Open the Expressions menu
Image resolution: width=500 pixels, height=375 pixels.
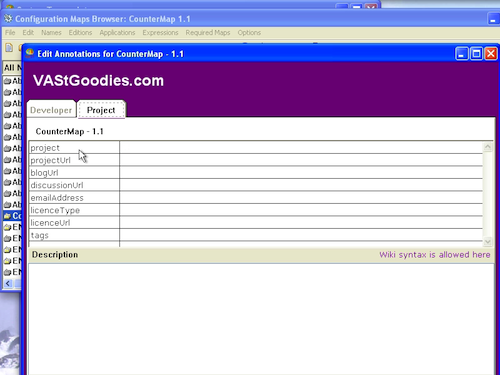pyautogui.click(x=160, y=33)
